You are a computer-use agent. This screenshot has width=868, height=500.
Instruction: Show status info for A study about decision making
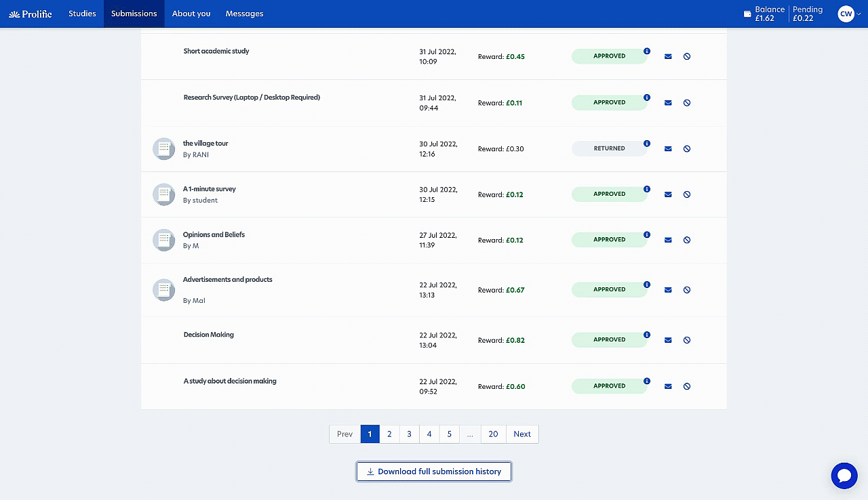(x=647, y=381)
